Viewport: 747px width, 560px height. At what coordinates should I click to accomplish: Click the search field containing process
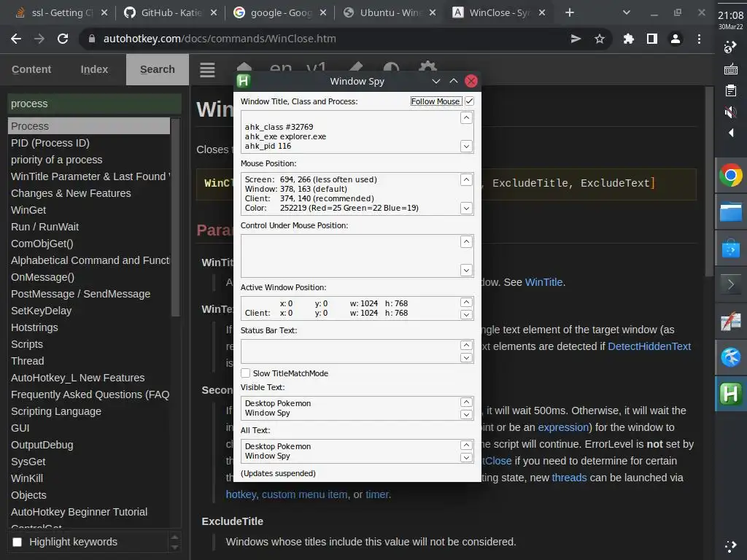pyautogui.click(x=94, y=104)
